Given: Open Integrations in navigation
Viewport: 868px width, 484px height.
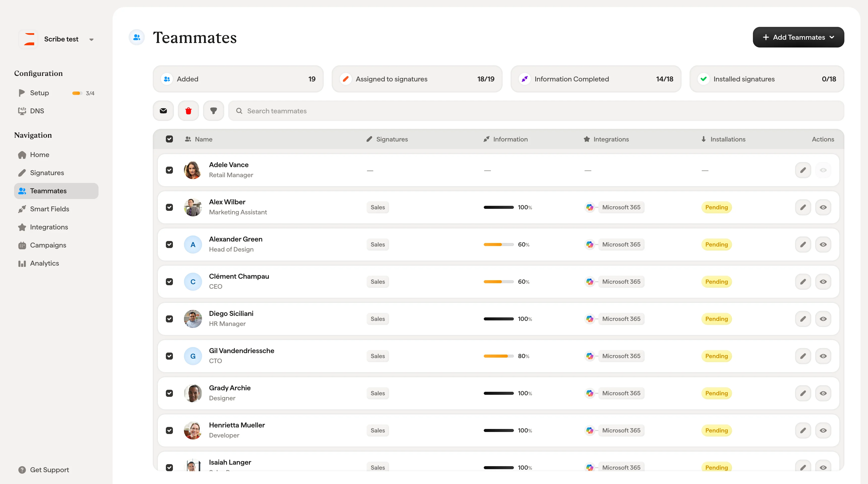Looking at the screenshot, I should [x=56, y=227].
